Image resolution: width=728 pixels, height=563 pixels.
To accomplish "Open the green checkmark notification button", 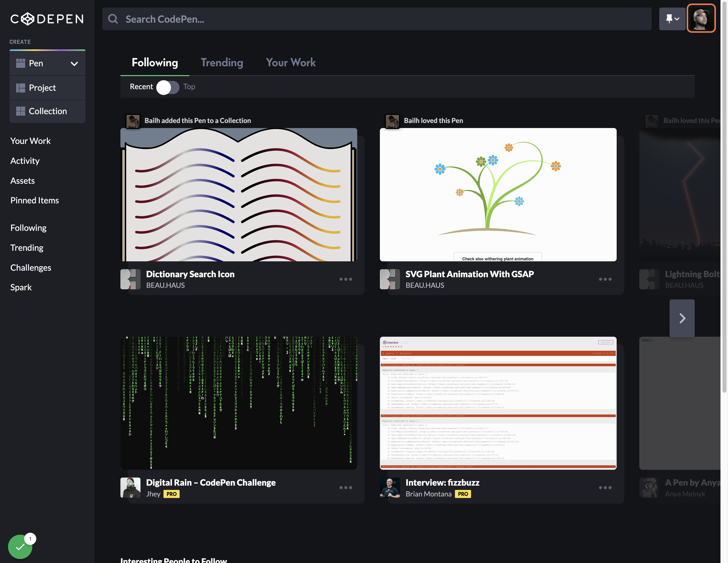I will coord(20,547).
